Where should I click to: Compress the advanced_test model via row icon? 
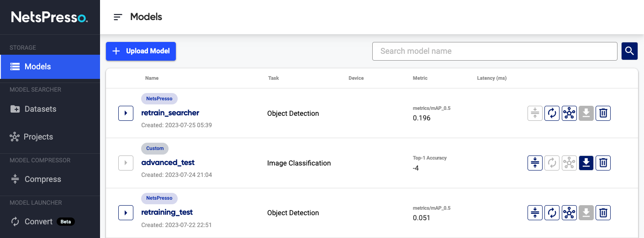pyautogui.click(x=535, y=163)
